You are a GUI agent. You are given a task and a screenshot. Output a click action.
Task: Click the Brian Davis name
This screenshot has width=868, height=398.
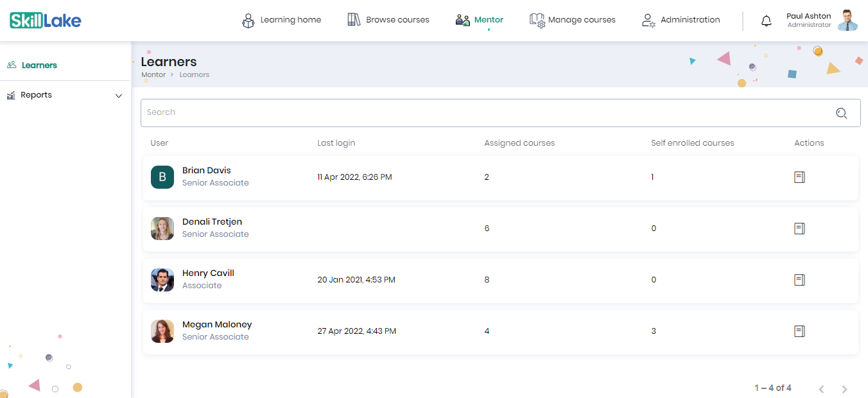coord(206,171)
